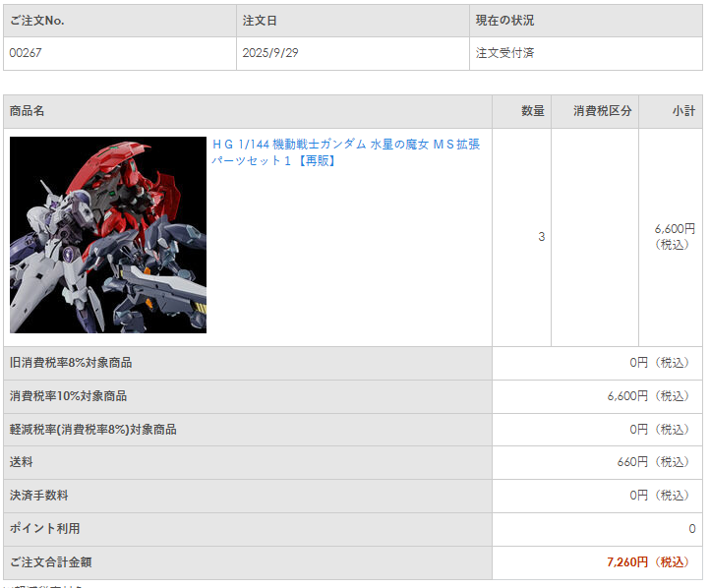
Task: Select the total 7,260円(税込) in red
Action: (x=650, y=562)
